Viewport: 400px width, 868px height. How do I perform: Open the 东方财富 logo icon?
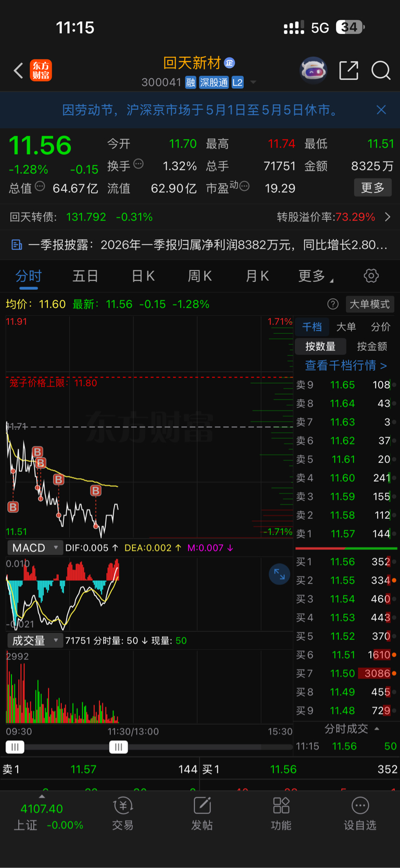coord(41,70)
